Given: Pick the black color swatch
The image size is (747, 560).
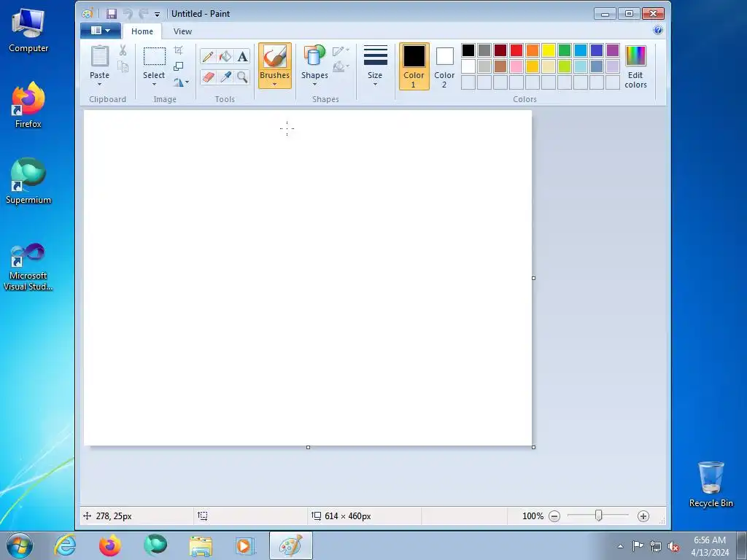Looking at the screenshot, I should [468, 50].
